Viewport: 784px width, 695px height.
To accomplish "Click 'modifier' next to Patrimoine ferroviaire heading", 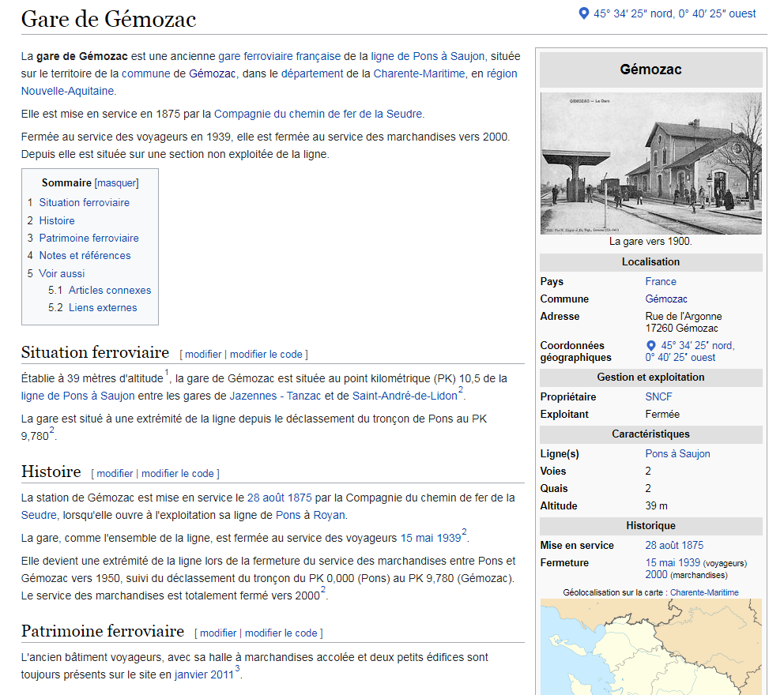I will [x=218, y=633].
